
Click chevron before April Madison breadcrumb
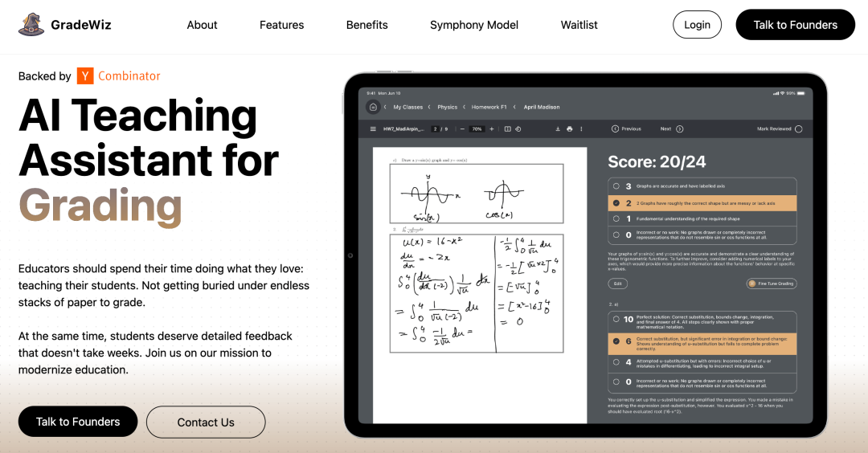514,107
